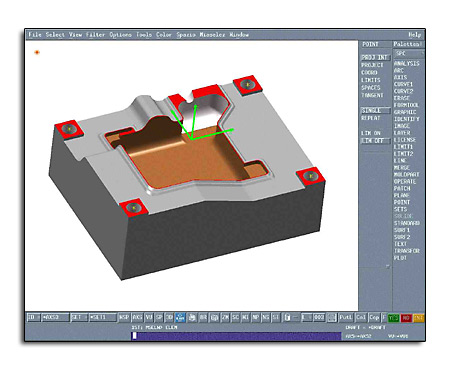The height and width of the screenshot is (370, 450).
Task: Click the red NO button
Action: click(406, 318)
